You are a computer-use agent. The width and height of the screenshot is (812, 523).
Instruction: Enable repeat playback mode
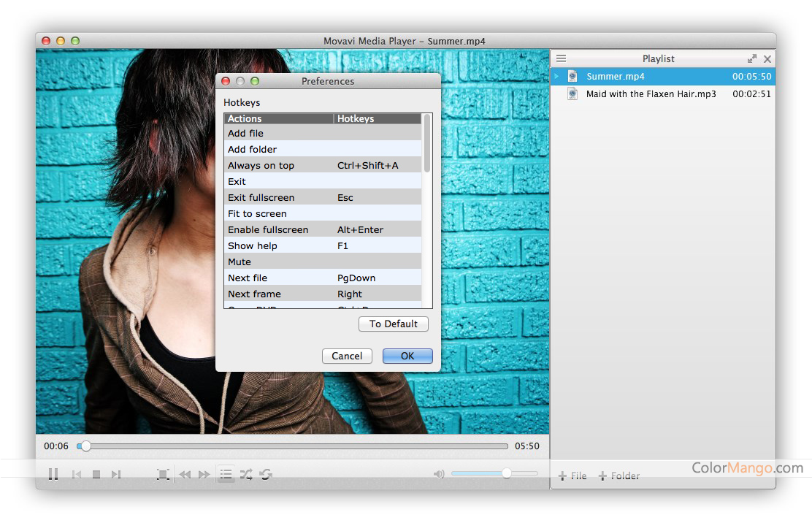(x=266, y=473)
